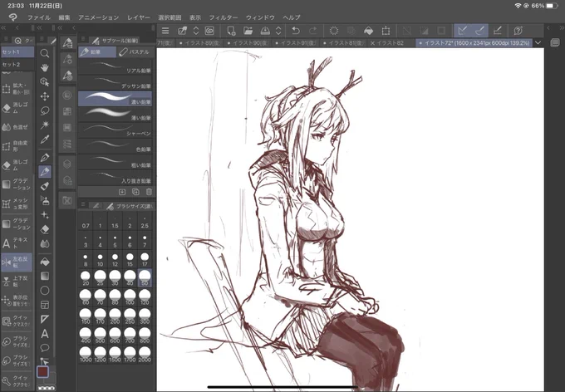
Task: Select the Text tool in tool palette
Action: [45, 334]
